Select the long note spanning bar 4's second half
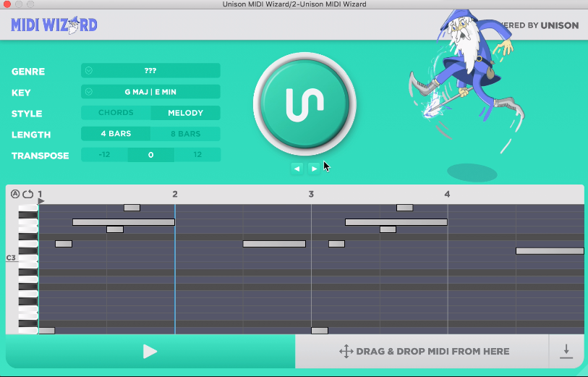The height and width of the screenshot is (377, 588). (x=550, y=251)
